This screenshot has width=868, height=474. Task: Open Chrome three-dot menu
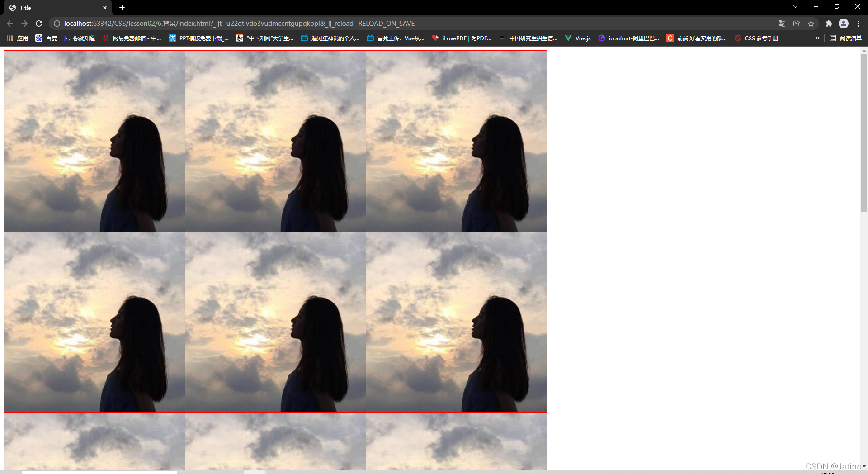858,24
